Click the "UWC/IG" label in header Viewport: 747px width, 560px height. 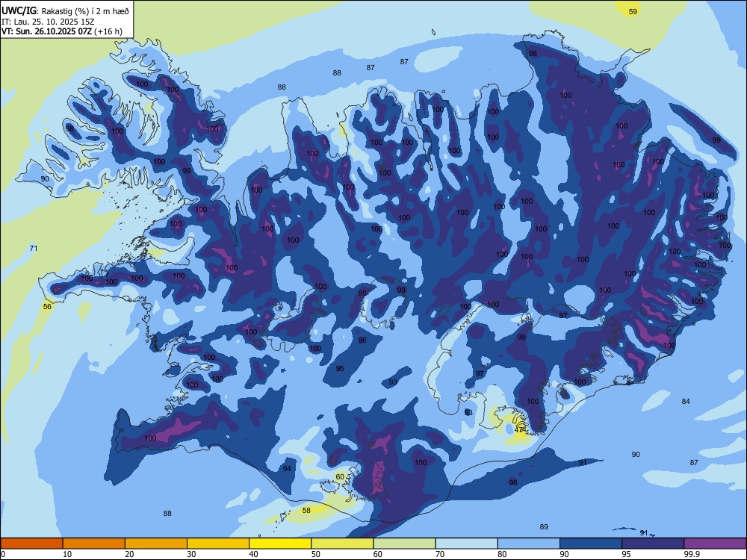pyautogui.click(x=19, y=10)
